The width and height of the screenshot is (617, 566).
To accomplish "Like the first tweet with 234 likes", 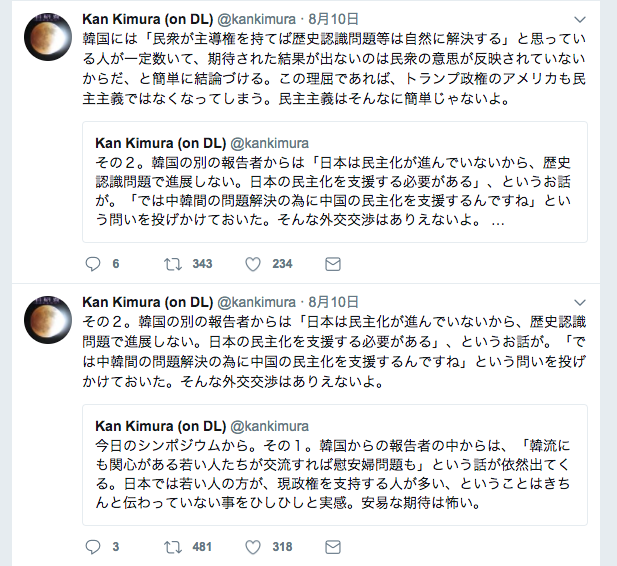I will click(x=253, y=264).
